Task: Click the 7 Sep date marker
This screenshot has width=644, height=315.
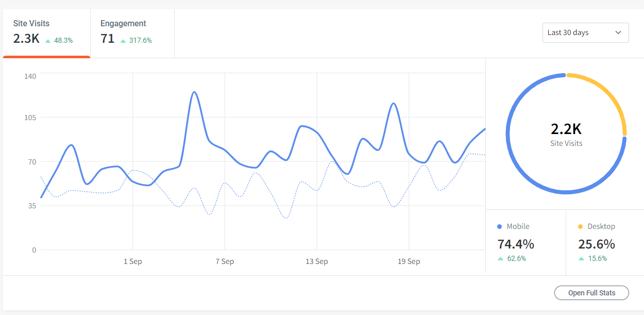Action: pos(225,262)
